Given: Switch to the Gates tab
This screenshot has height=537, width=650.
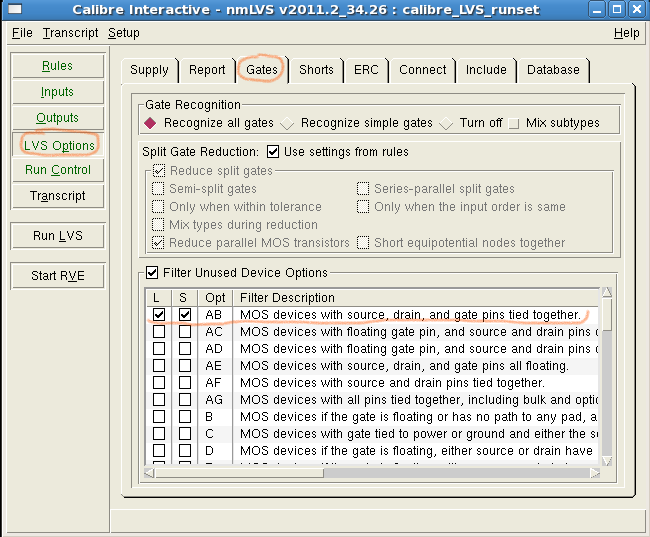Looking at the screenshot, I should coord(262,70).
